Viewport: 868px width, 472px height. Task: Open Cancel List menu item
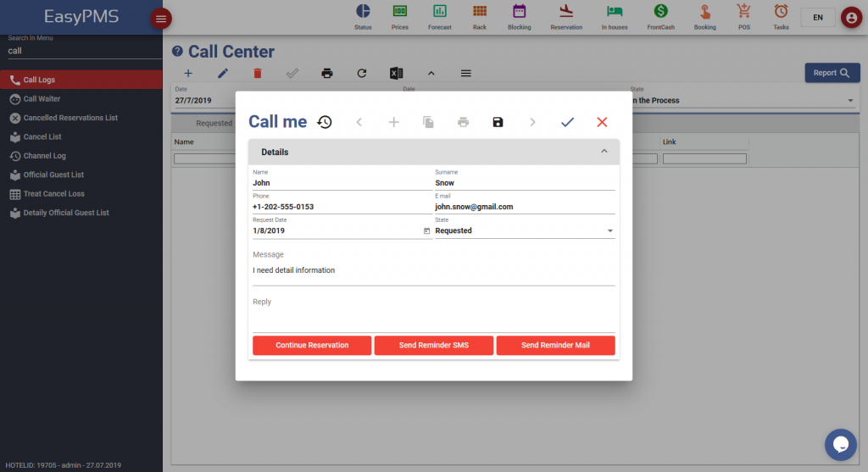click(x=81, y=136)
